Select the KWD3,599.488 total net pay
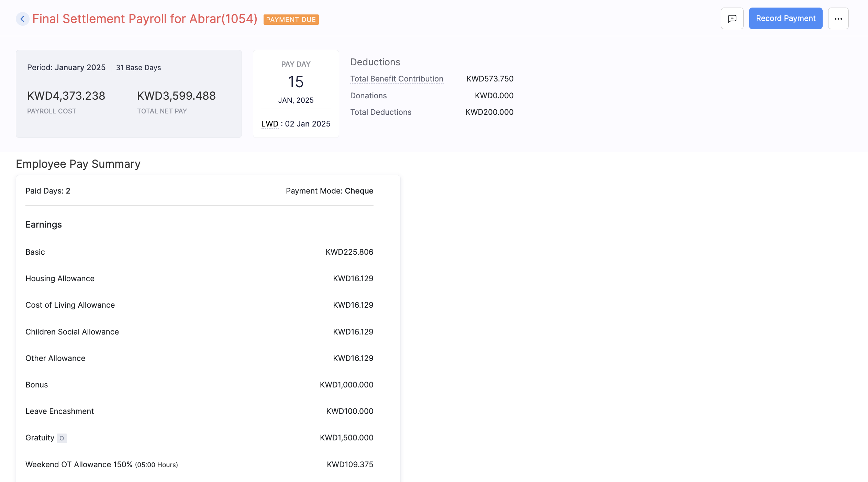 (x=176, y=96)
